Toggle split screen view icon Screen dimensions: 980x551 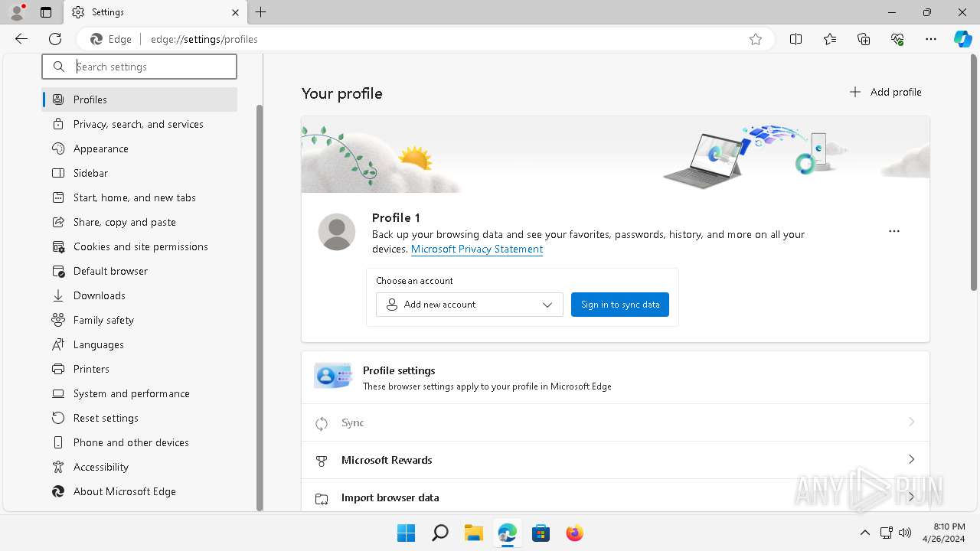(x=796, y=39)
